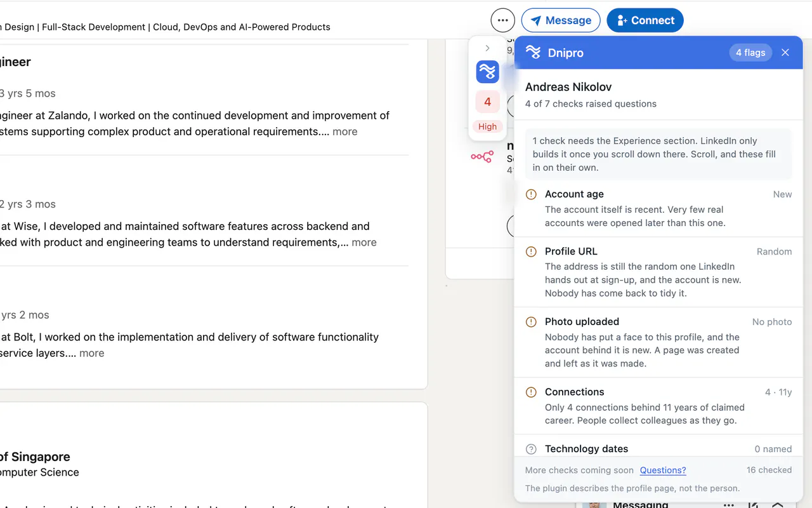
Task: Click the Connect button
Action: coord(645,20)
